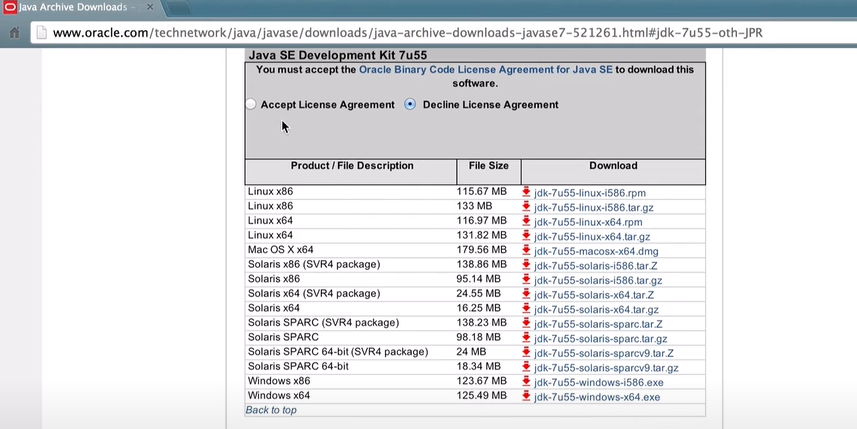Click the 133 MB file size

pos(474,206)
